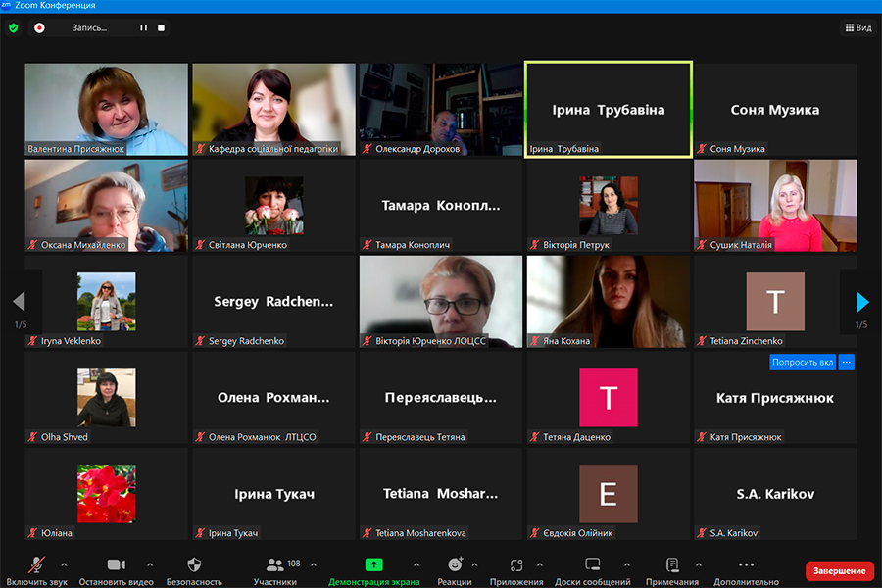Click the green encryption shield icon
The width and height of the screenshot is (882, 588).
[13, 28]
